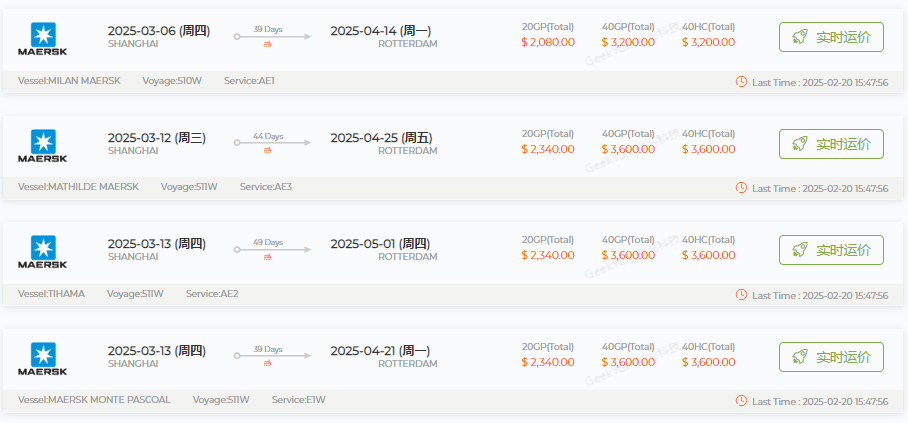Click the Maersk logo on the MATHILDE MAERSK row
The width and height of the screenshot is (908, 423).
tap(43, 144)
